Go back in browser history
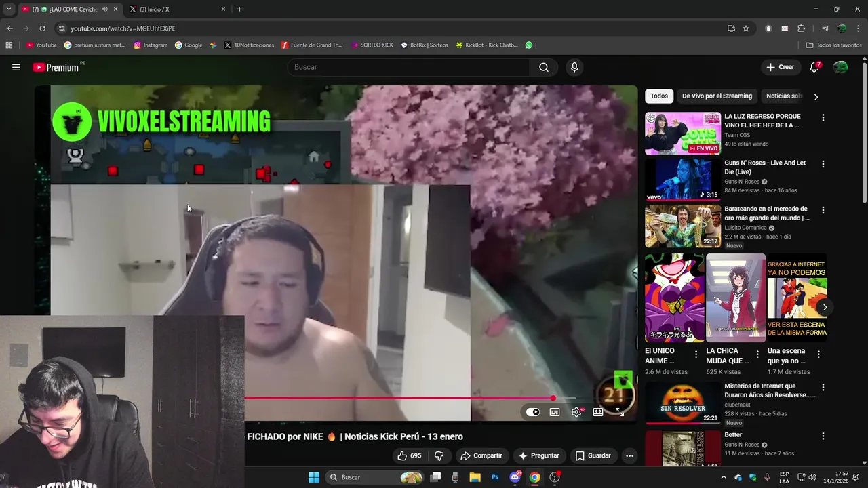868x488 pixels. [x=9, y=28]
